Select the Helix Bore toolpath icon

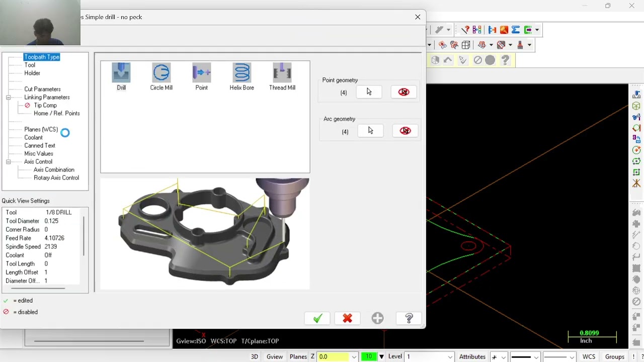(242, 77)
